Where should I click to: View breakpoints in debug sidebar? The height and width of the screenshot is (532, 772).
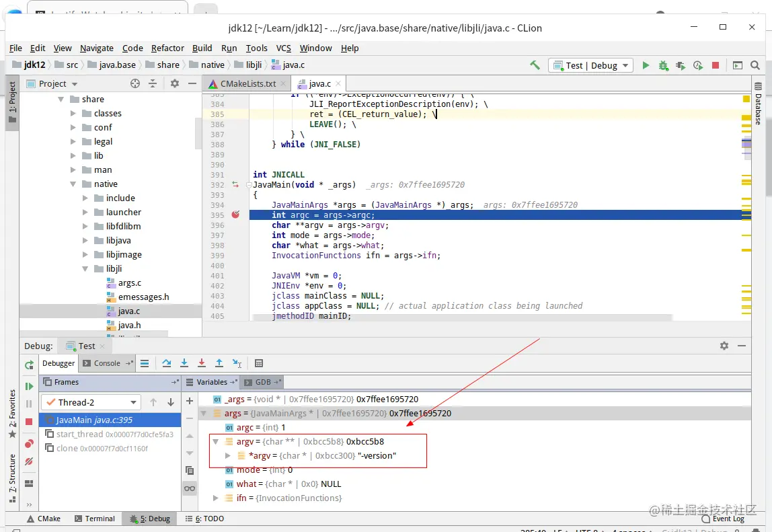coord(29,443)
